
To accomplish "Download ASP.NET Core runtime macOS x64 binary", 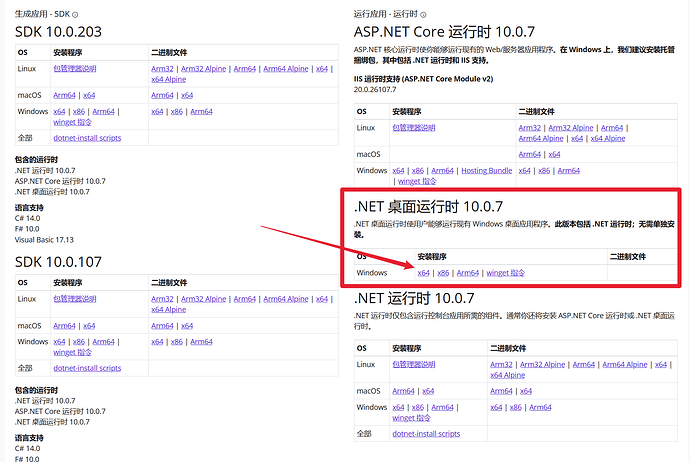I will click(554, 154).
